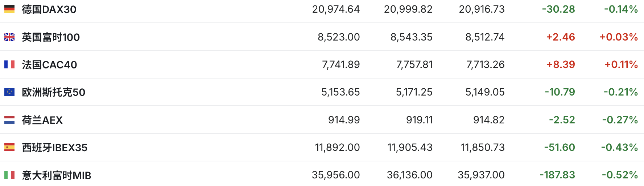Click the +2.46 change for 富时100
The height and width of the screenshot is (186, 644).
pos(560,37)
